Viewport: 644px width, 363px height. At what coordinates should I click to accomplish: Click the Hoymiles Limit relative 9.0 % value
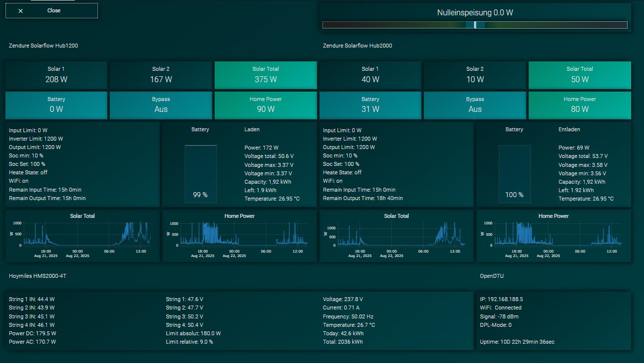click(189, 342)
